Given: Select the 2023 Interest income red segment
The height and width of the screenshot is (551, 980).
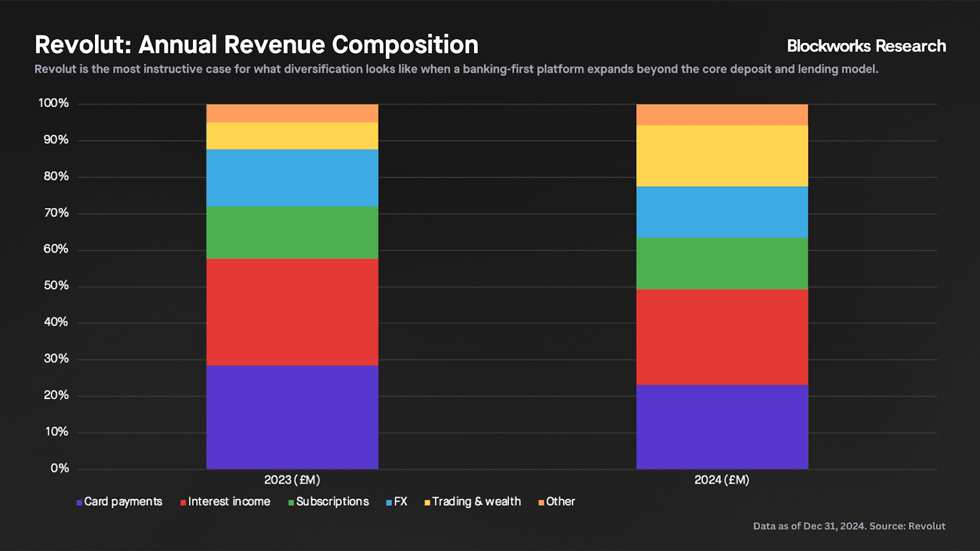Looking at the screenshot, I should 292,312.
